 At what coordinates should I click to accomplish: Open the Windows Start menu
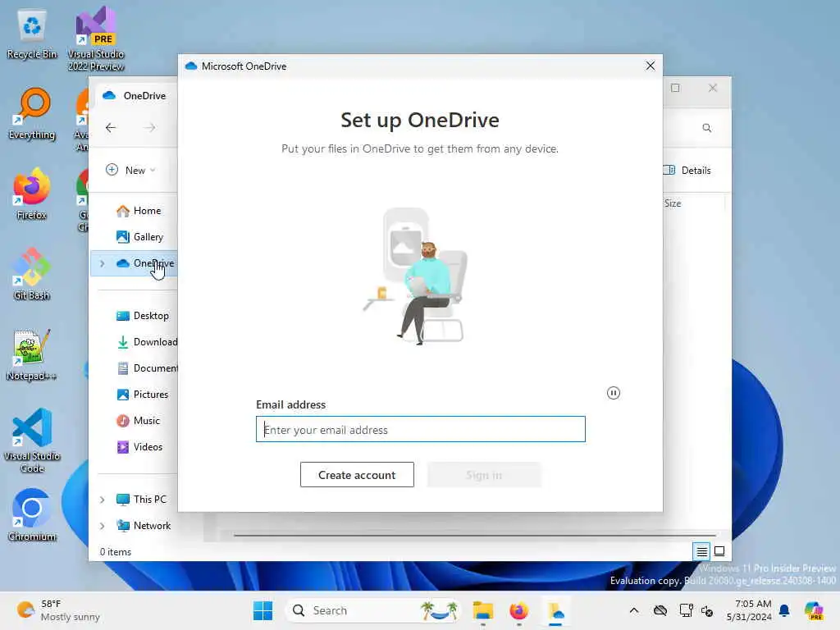coord(262,610)
